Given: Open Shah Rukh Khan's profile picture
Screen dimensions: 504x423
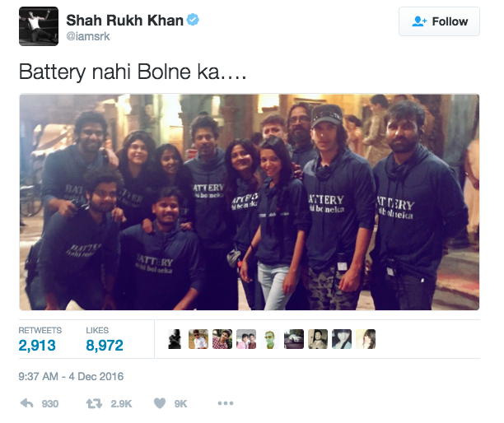Looking at the screenshot, I should click(39, 26).
